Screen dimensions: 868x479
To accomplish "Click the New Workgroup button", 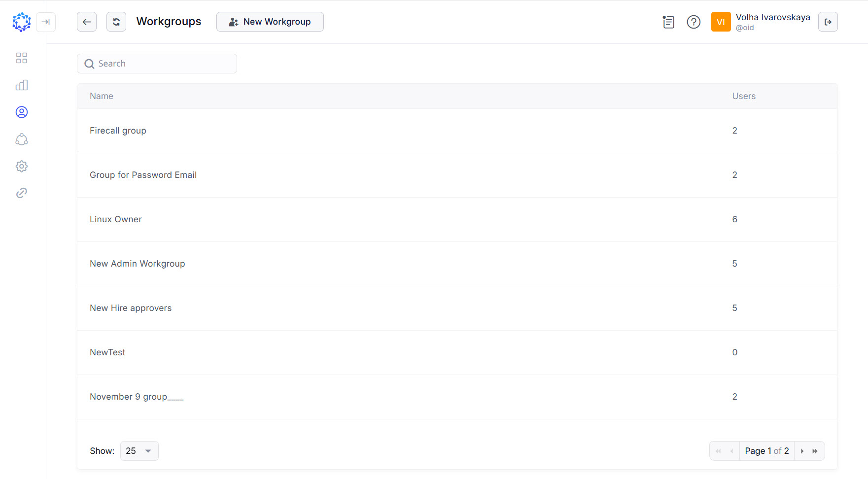I will (270, 22).
